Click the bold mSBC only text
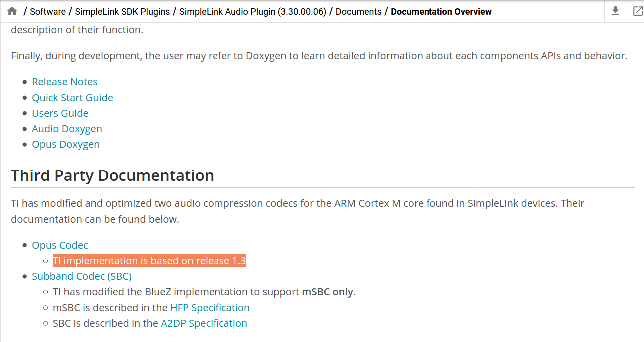The height and width of the screenshot is (342, 644). click(328, 292)
